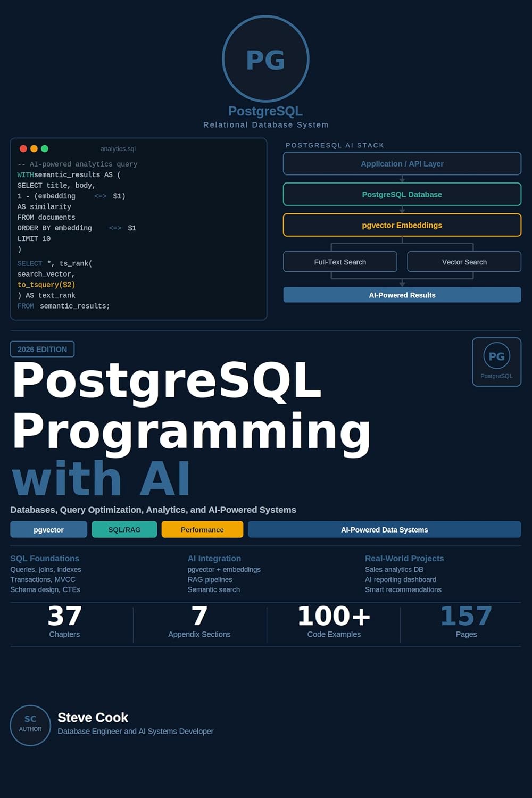Click 'AI reporting dashboard' line
532x798 pixels.
pyautogui.click(x=401, y=580)
